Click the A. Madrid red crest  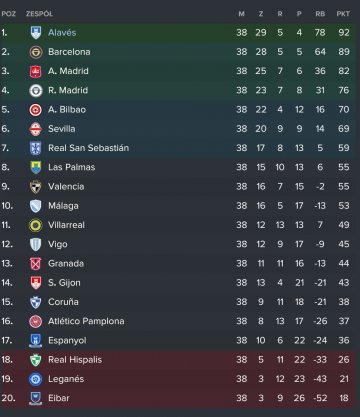pyautogui.click(x=36, y=71)
